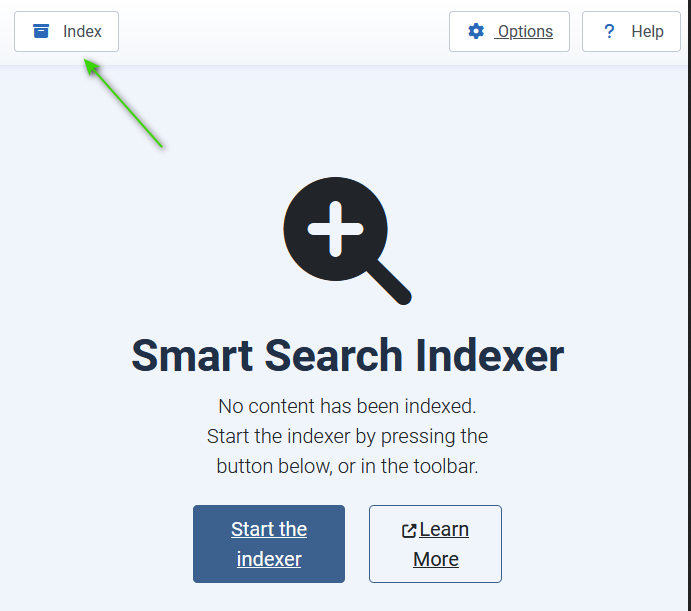Click the empty toolbar space between Index and Options
Screen dimensions: 691x611
click(x=284, y=32)
